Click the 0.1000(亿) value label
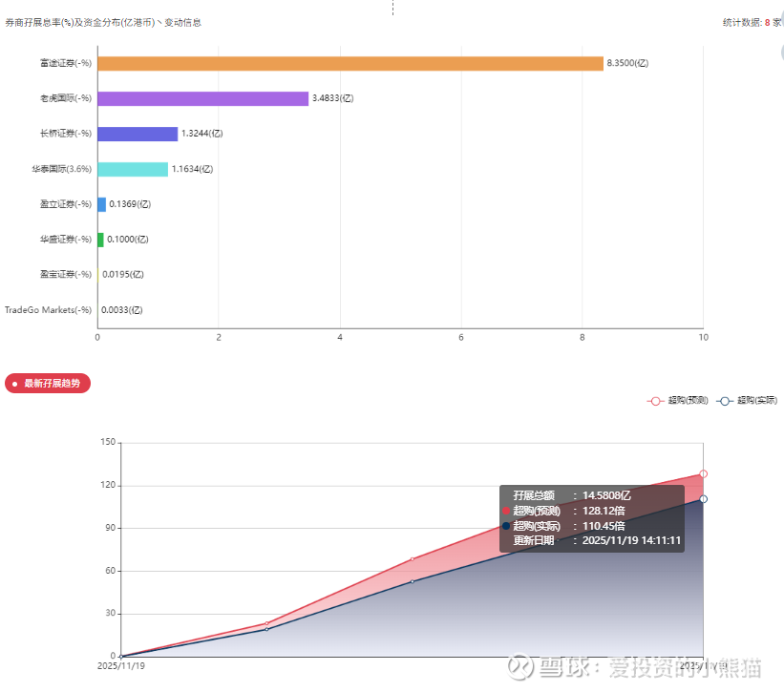The width and height of the screenshot is (784, 692). click(x=128, y=240)
